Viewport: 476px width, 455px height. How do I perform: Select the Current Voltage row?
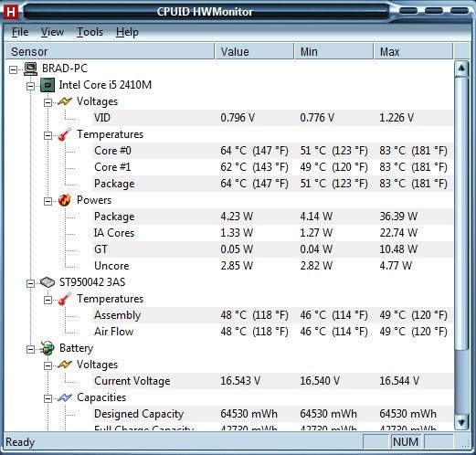click(x=272, y=381)
